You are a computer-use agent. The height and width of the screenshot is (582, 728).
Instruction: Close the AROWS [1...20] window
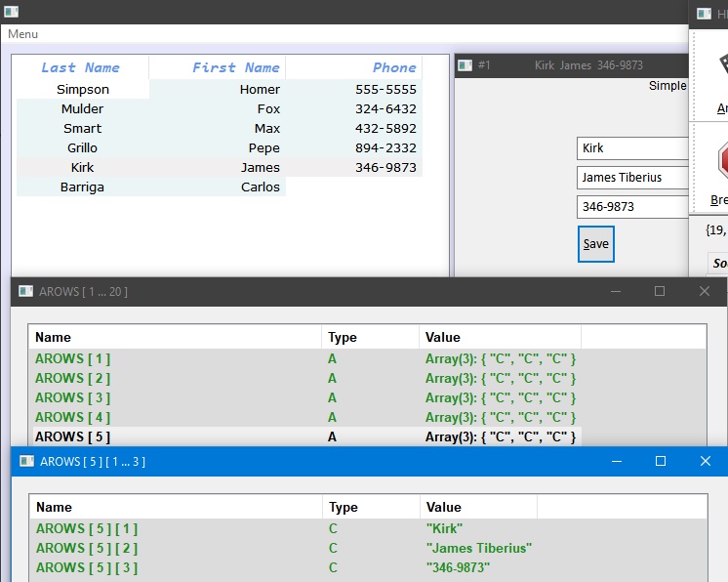(x=705, y=291)
